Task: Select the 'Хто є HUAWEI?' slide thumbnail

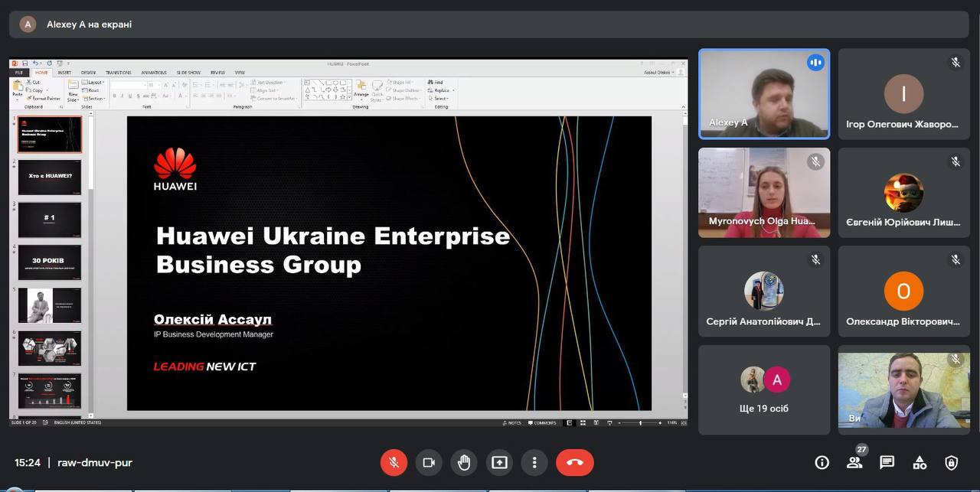Action: coord(50,178)
